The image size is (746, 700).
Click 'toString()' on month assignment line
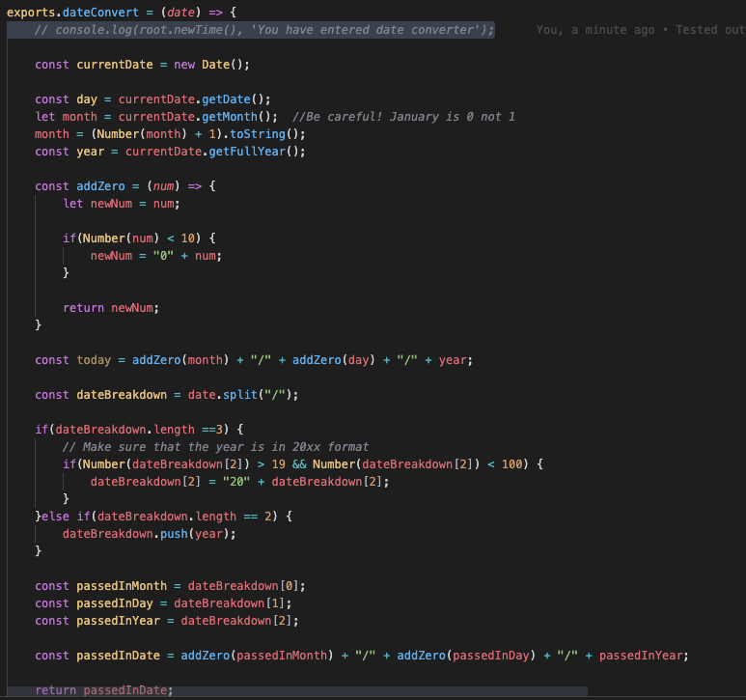click(x=264, y=134)
